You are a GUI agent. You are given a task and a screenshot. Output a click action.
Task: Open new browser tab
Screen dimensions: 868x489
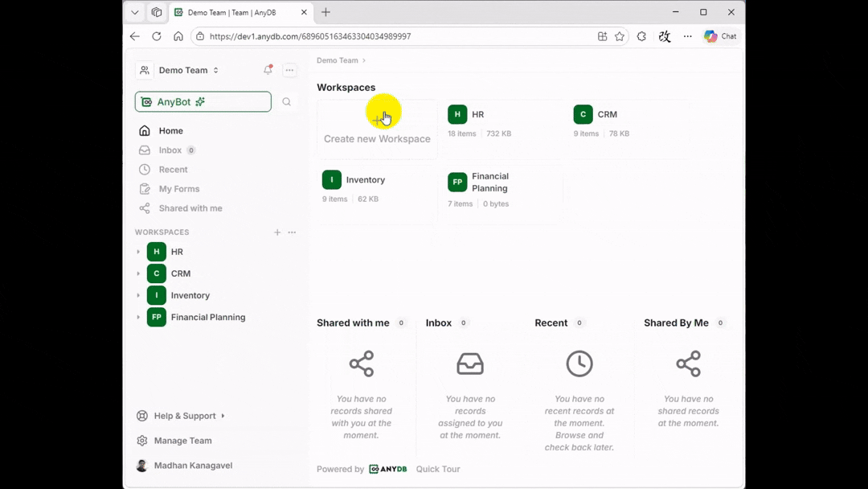tap(326, 12)
